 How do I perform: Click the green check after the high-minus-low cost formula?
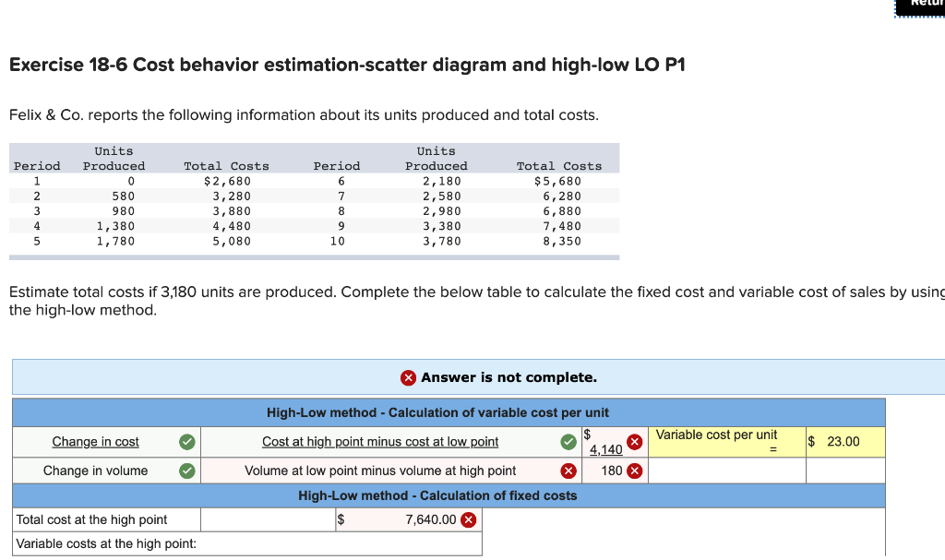pos(569,442)
